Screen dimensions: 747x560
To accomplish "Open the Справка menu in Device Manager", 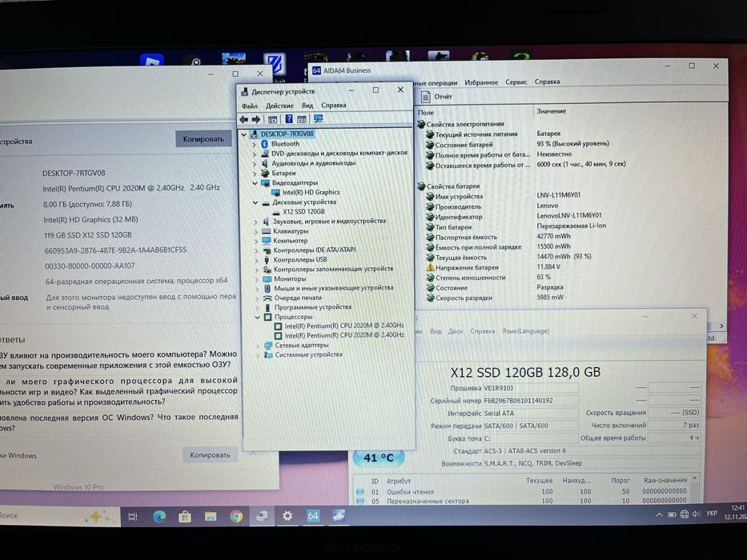I will [334, 106].
